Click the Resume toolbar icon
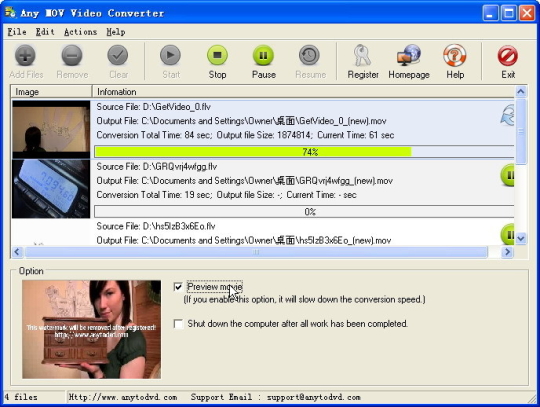Screen dimensions: 540x407 pyautogui.click(x=309, y=55)
